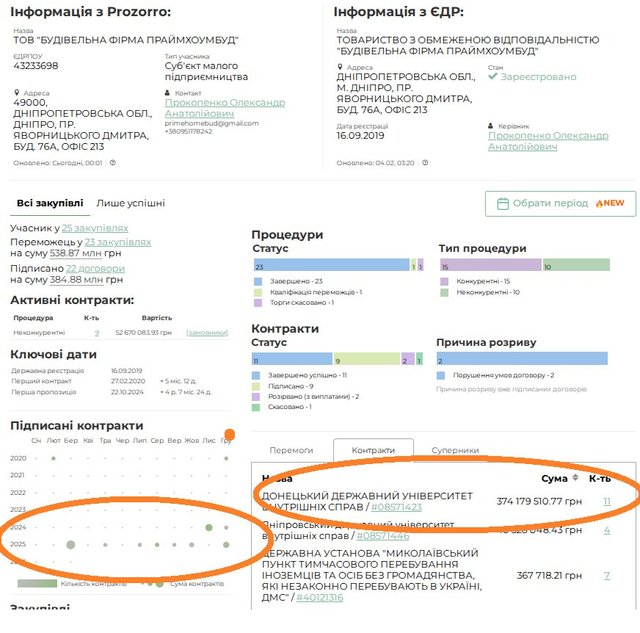Open the Обрати період date picker
The width and height of the screenshot is (640, 633).
click(x=560, y=203)
